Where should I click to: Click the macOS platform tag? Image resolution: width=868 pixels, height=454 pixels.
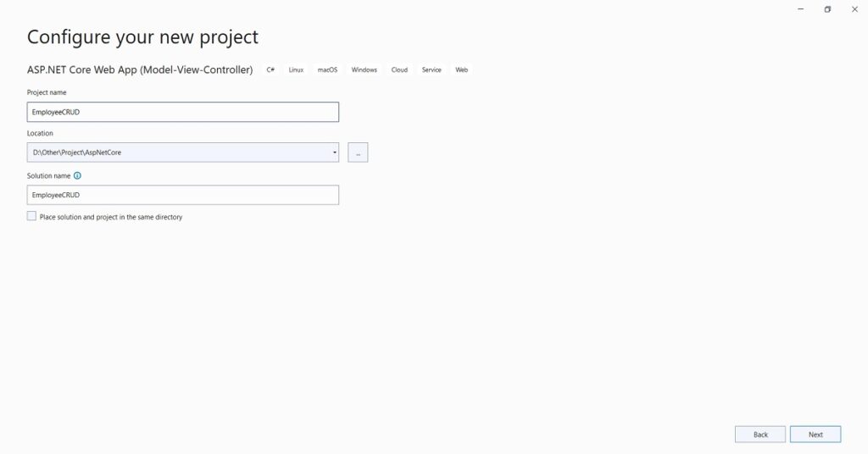point(327,69)
